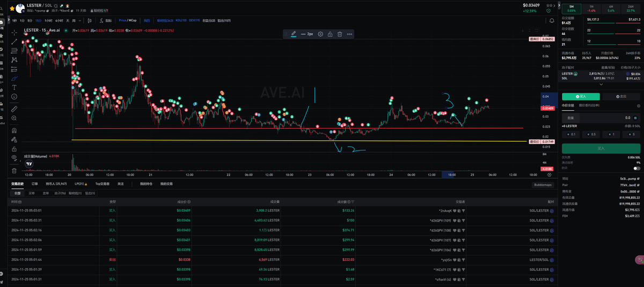Filter trades by 买单 sub-tab
Image resolution: width=644 pixels, height=287 pixels.
pyautogui.click(x=32, y=192)
